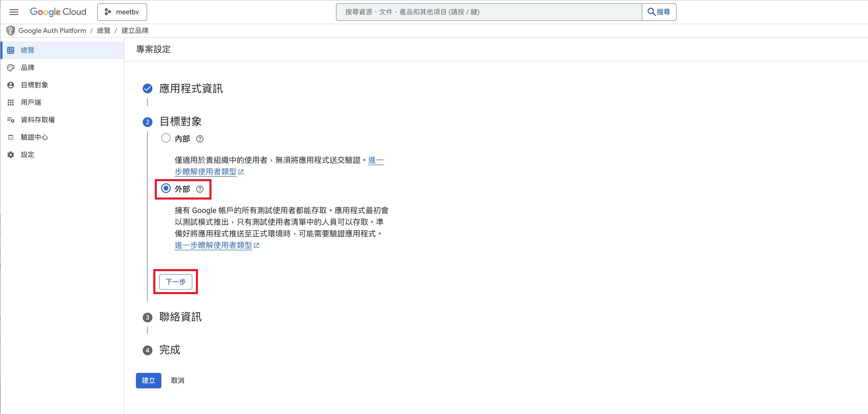Screen dimensions: 868x414
Task: Click the help icon next to 外部
Action: pyautogui.click(x=200, y=189)
